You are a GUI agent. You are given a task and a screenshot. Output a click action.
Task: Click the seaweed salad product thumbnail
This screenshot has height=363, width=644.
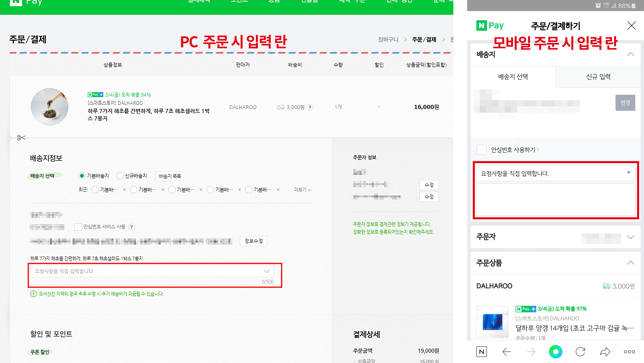49,107
